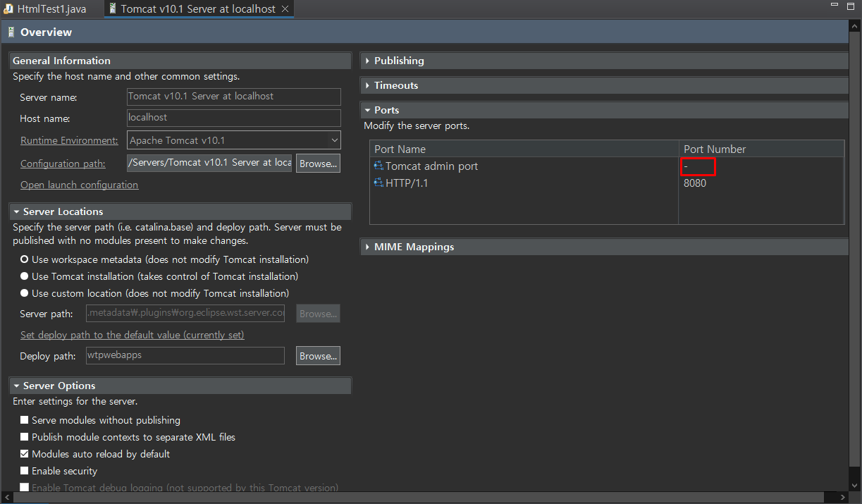Expand the Timeouts section

coord(367,85)
